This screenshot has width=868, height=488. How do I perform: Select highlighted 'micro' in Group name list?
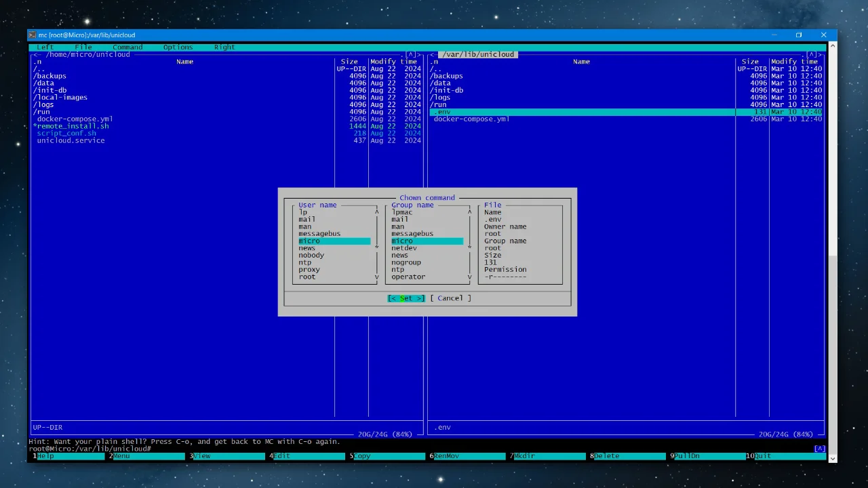(427, 241)
